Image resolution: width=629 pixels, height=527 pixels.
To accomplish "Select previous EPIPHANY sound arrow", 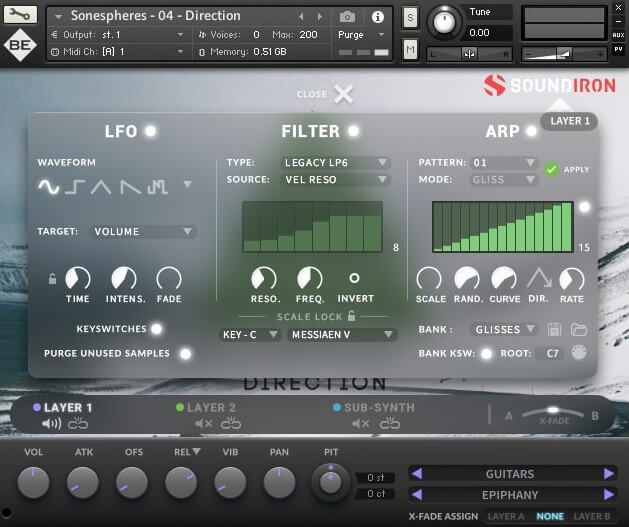I will (x=417, y=495).
